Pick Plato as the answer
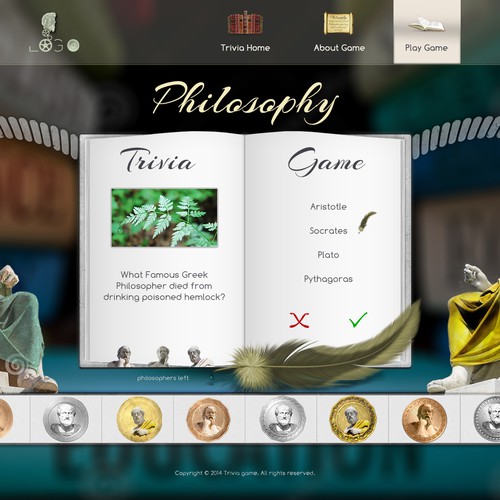The image size is (500, 500). [328, 255]
